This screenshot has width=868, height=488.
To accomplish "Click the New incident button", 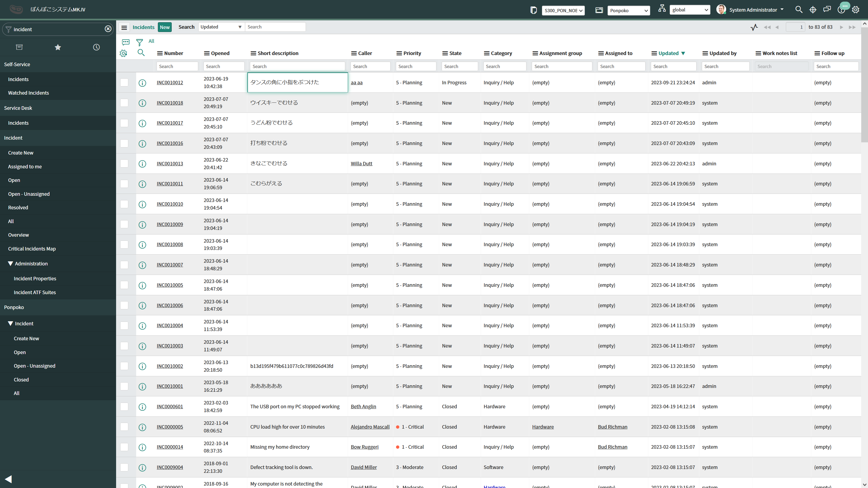I will (x=164, y=27).
